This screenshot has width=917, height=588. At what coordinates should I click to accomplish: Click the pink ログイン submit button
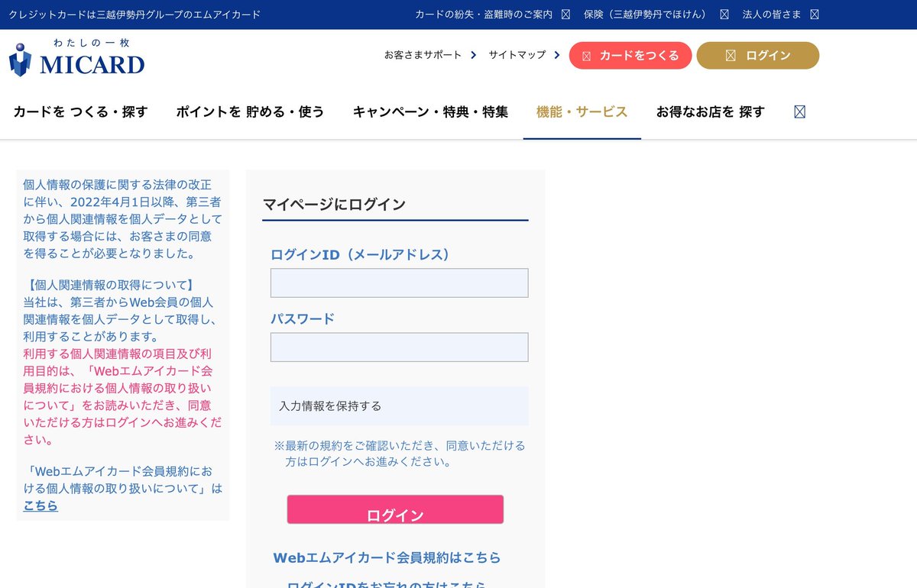pyautogui.click(x=395, y=510)
